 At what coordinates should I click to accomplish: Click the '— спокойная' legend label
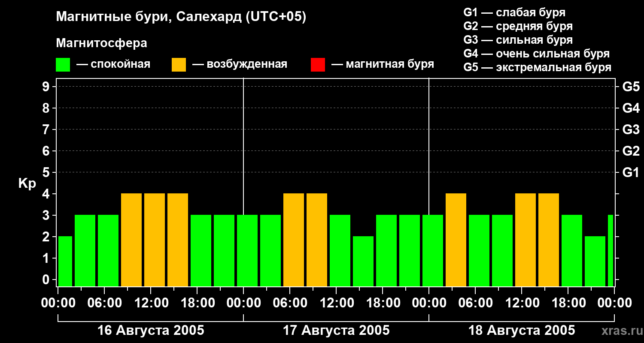(113, 65)
